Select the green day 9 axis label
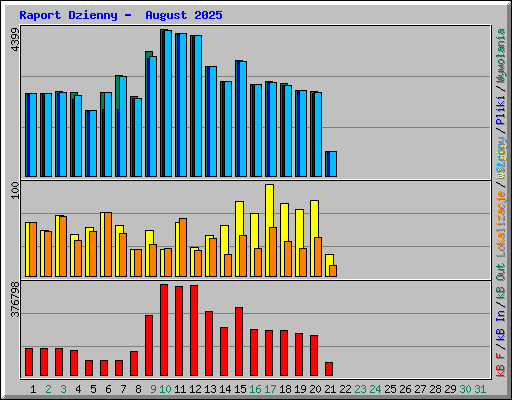 click(153, 389)
